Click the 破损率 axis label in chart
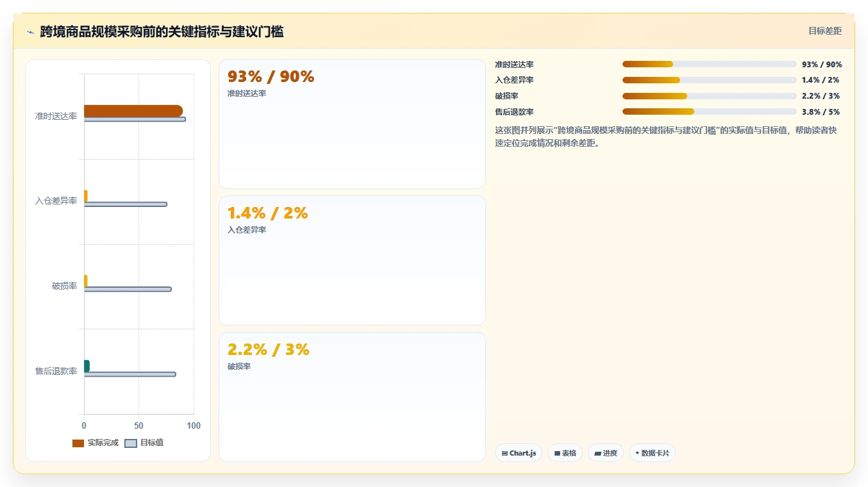The height and width of the screenshot is (487, 868). 64,286
